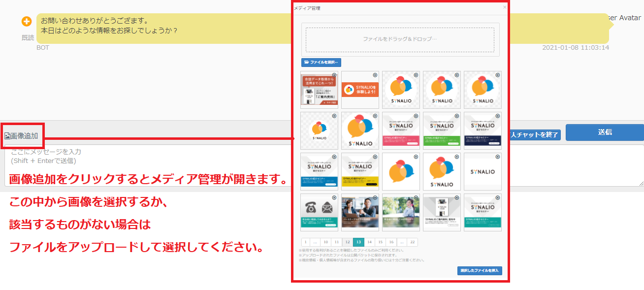Click 選択したファイルを挿入 button
The image size is (644, 290).
click(x=480, y=271)
